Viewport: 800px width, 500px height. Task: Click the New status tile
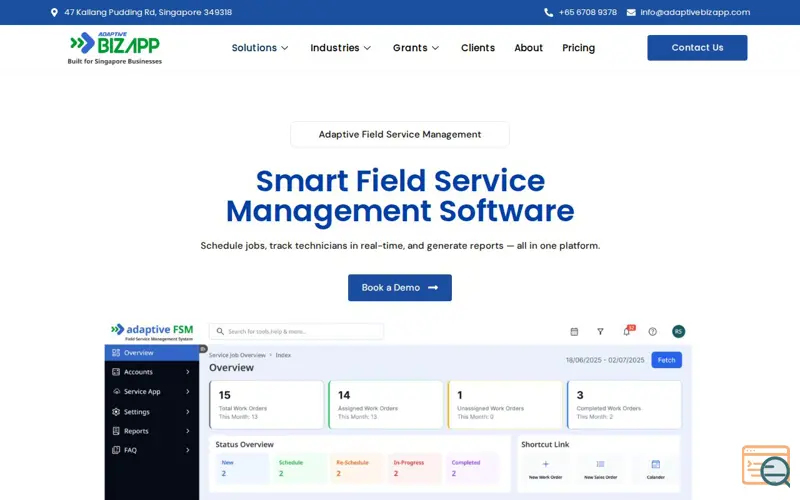[x=242, y=468]
